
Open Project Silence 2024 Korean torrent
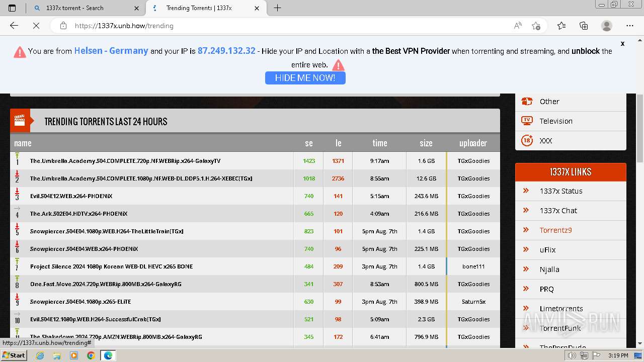[111, 266]
